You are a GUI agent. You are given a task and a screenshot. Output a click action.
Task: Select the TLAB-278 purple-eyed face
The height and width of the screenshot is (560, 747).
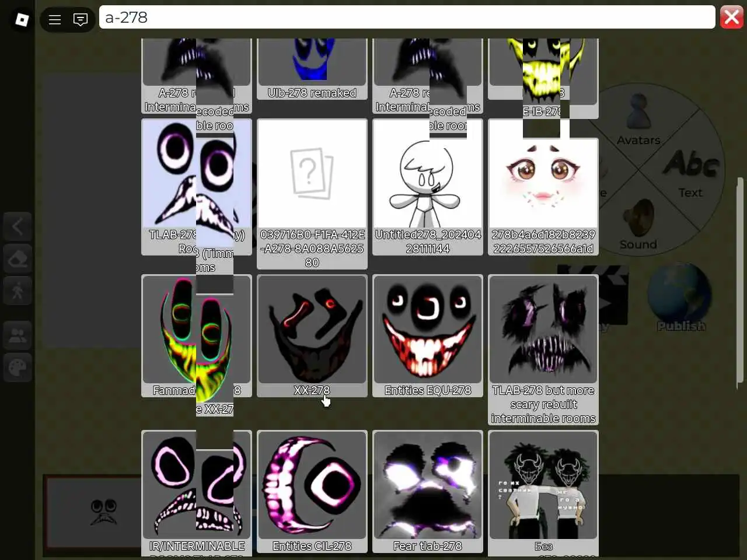197,187
